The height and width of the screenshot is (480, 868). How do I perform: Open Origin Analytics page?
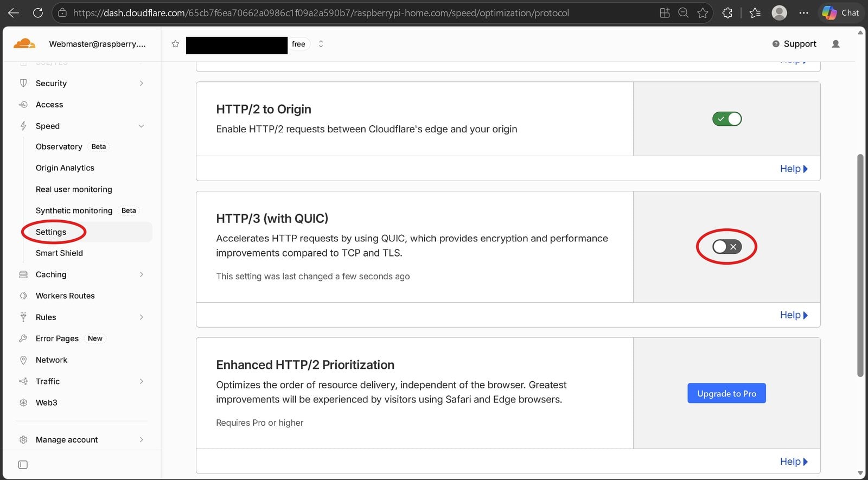pyautogui.click(x=65, y=168)
